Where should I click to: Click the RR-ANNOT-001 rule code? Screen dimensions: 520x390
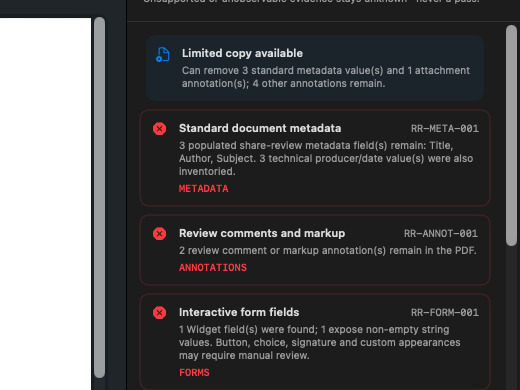[x=441, y=234]
